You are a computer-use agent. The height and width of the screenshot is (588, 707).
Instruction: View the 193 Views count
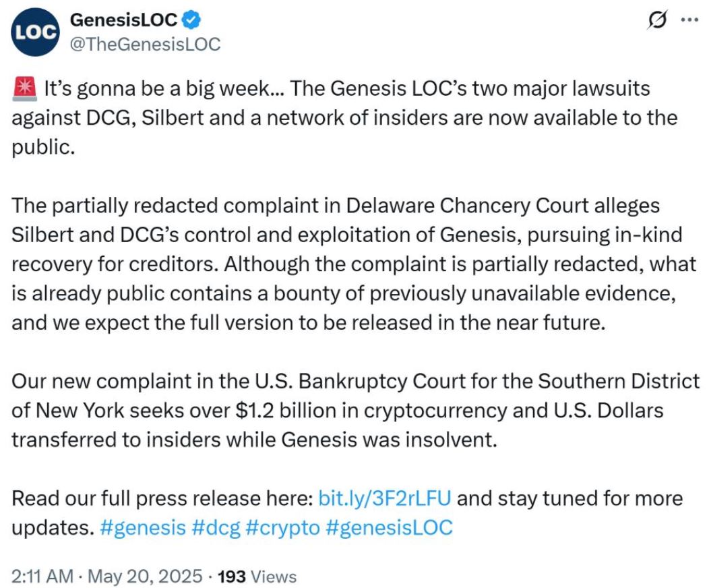257,577
